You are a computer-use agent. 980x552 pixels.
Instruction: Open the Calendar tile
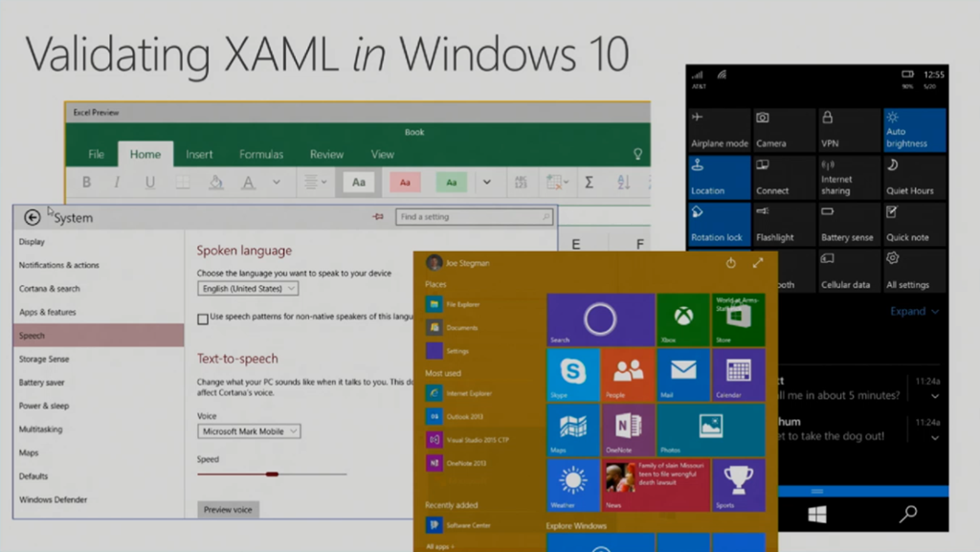[738, 375]
